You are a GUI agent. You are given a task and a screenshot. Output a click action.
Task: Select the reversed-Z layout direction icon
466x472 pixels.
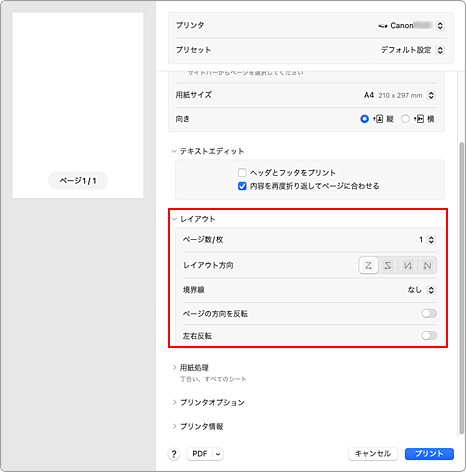point(388,265)
